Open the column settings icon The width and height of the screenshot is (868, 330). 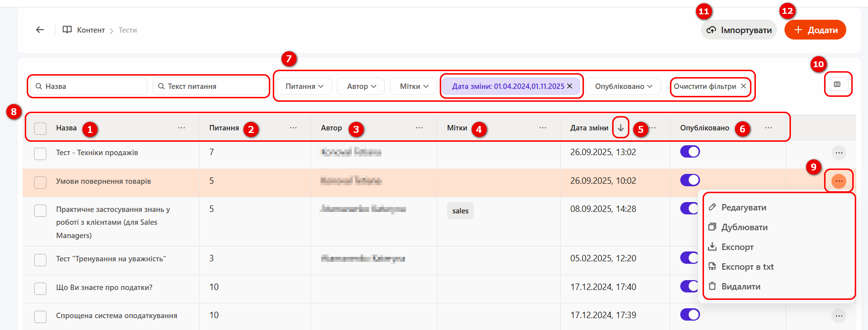(x=837, y=84)
